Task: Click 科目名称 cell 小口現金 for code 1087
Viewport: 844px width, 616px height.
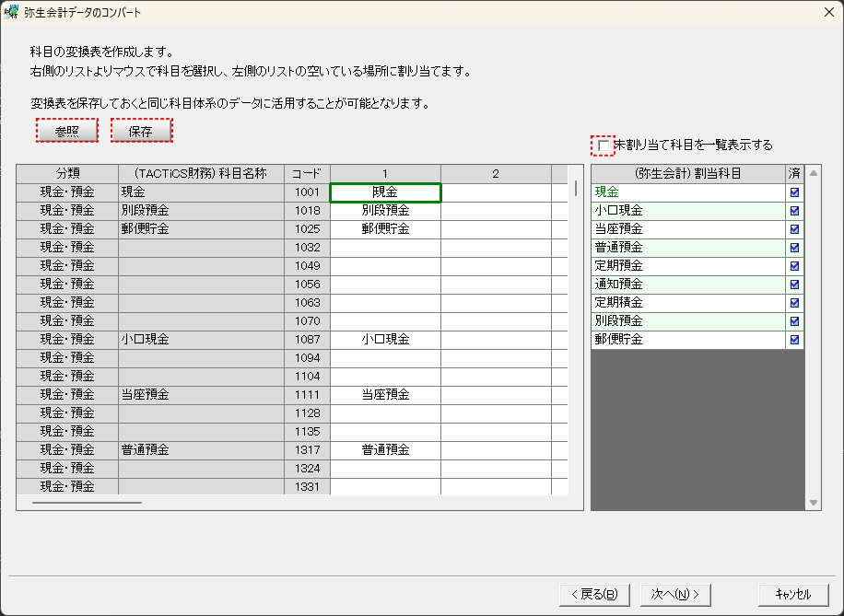Action: [201, 340]
